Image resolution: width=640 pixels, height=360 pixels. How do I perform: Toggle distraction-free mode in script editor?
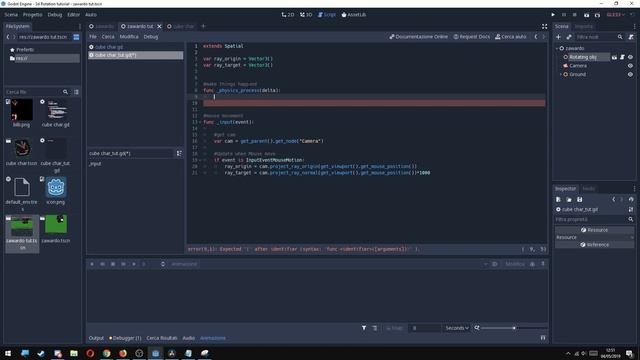544,26
